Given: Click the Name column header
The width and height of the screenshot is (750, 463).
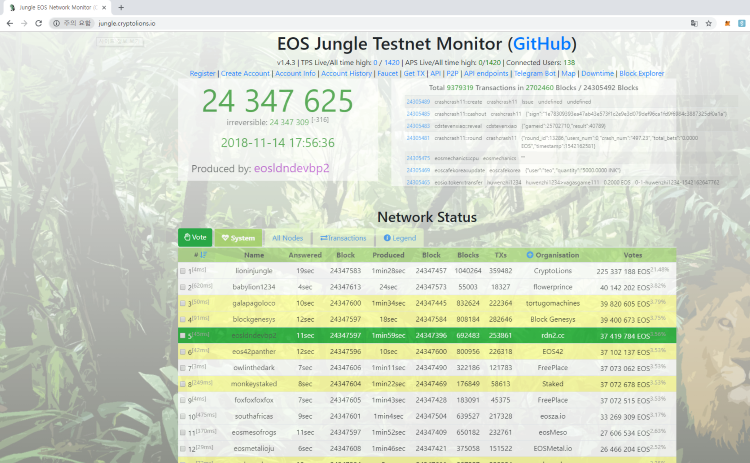Looking at the screenshot, I should pyautogui.click(x=254, y=255).
